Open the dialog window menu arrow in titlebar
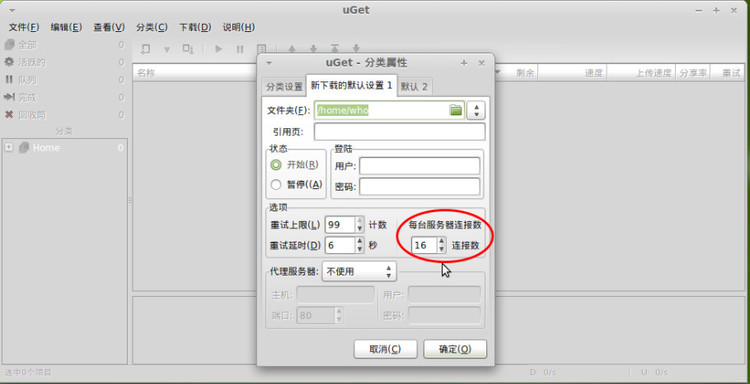750x384 pixels. click(269, 63)
